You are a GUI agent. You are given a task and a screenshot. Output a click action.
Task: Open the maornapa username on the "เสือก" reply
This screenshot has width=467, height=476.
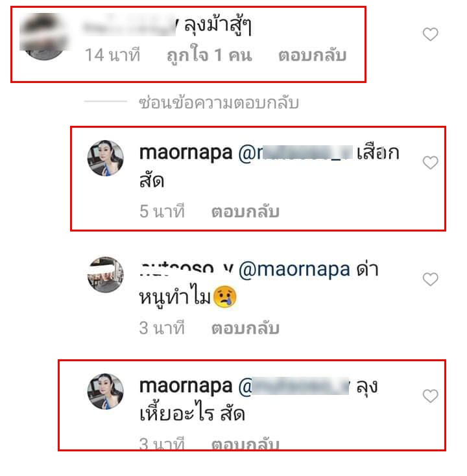click(x=186, y=152)
